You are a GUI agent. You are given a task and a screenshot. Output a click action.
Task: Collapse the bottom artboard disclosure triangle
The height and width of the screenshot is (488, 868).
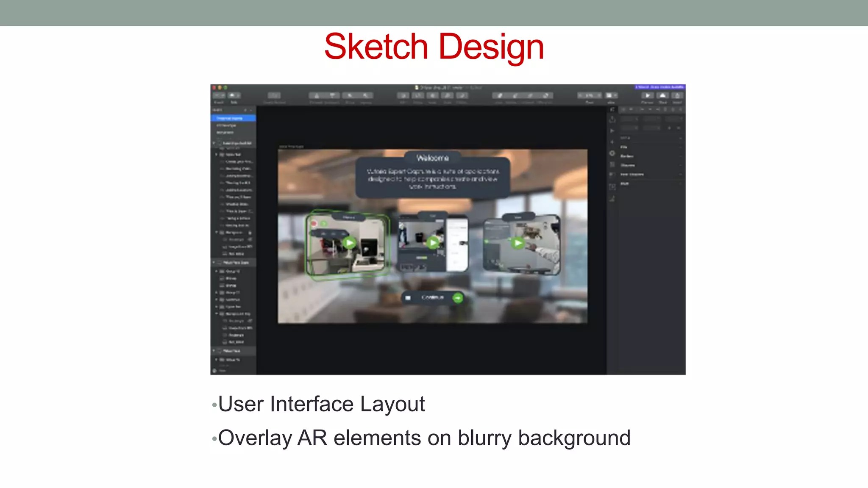(214, 351)
